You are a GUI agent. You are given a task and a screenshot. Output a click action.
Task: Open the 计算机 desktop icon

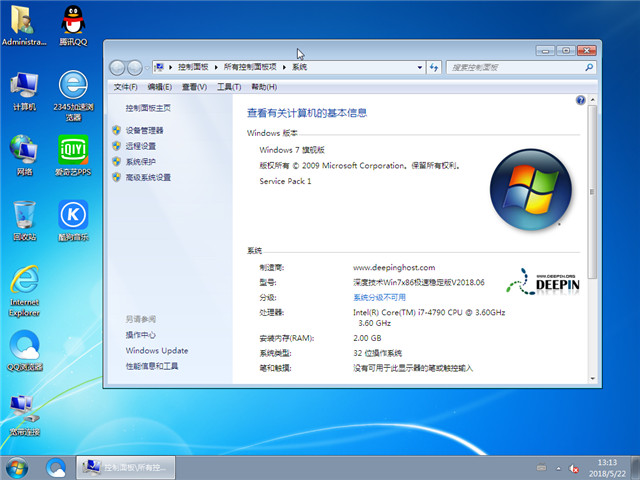[x=24, y=91]
